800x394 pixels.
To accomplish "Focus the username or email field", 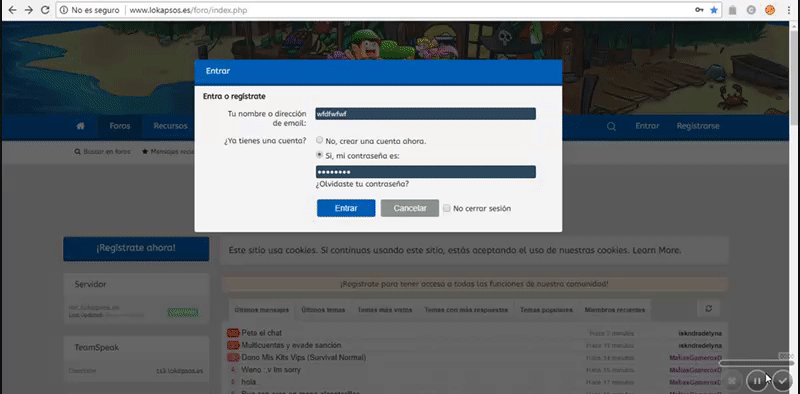I will point(426,114).
